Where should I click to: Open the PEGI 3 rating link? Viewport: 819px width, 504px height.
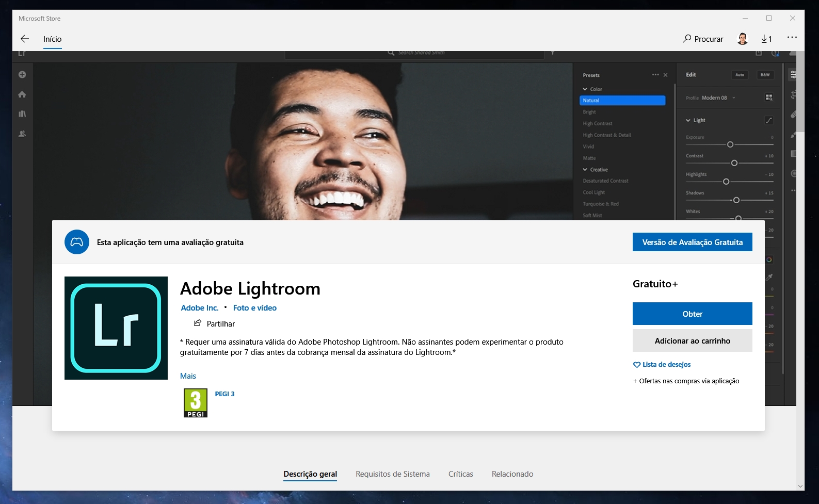pos(224,394)
